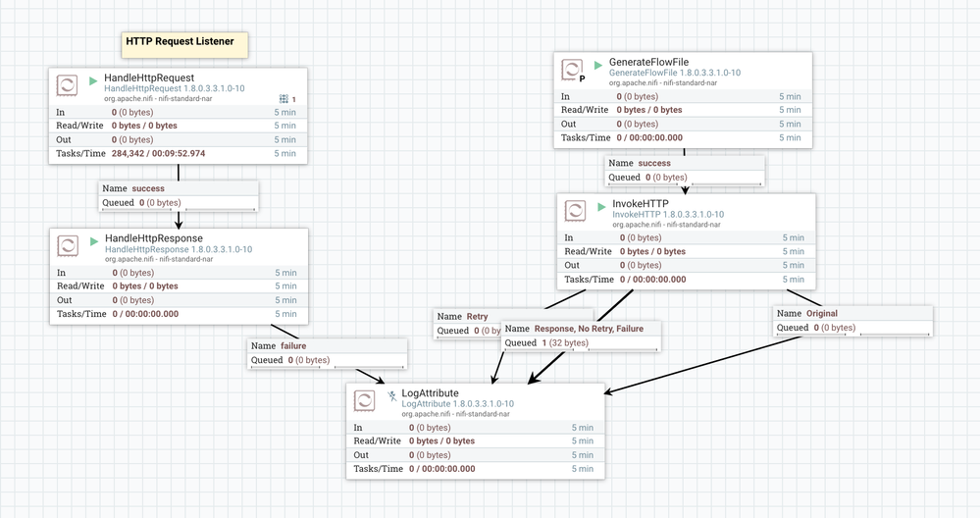Viewport: 980px width, 518px height.
Task: Select the HTTP Request Listener label
Action: 184,45
